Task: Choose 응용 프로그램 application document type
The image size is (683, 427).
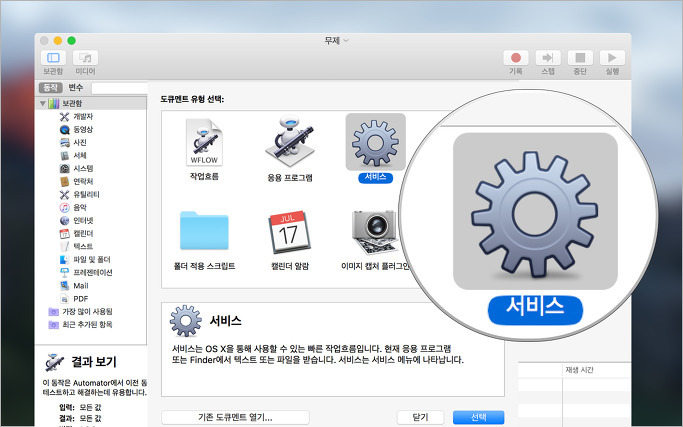Action: 290,150
